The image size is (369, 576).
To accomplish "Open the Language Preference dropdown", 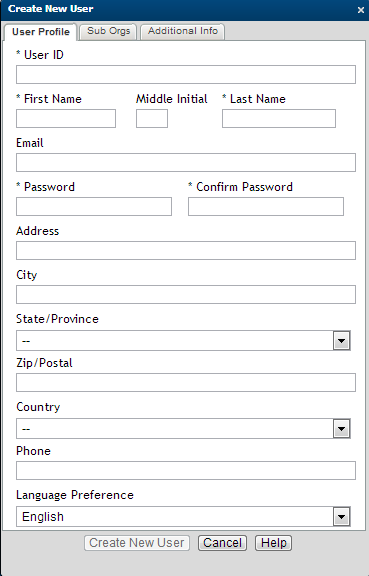I will click(183, 516).
